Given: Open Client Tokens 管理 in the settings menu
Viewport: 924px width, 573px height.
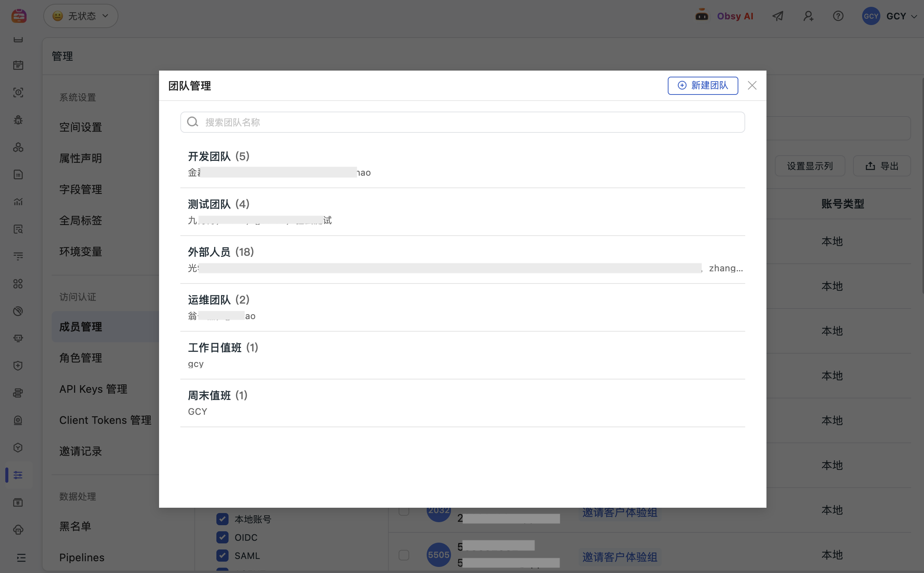Looking at the screenshot, I should [106, 420].
